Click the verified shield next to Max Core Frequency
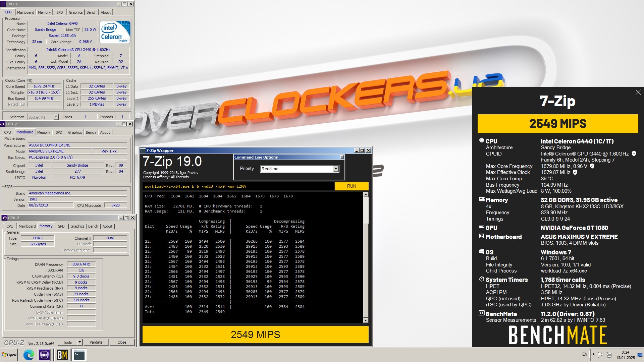 (592, 166)
